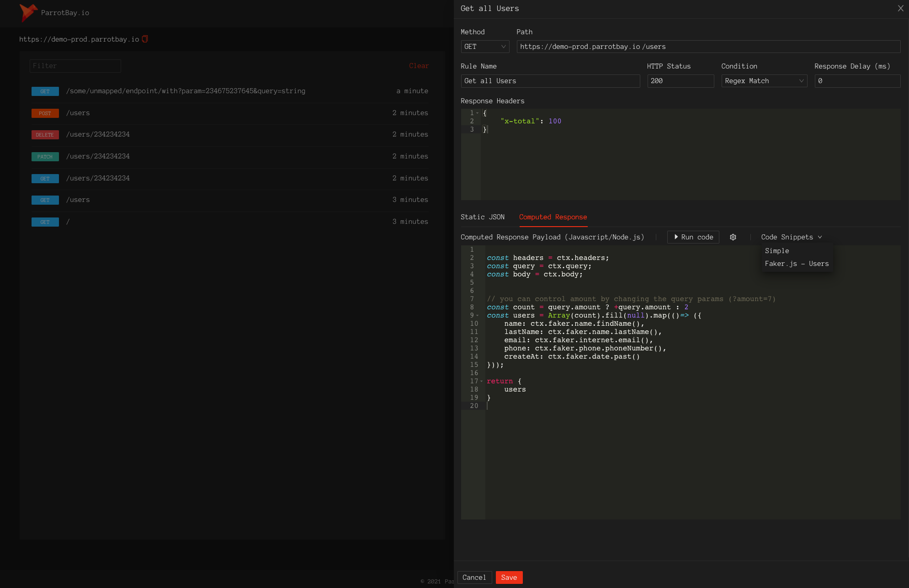The height and width of the screenshot is (588, 909).
Task: Switch to the Static JSON tab
Action: pos(483,217)
